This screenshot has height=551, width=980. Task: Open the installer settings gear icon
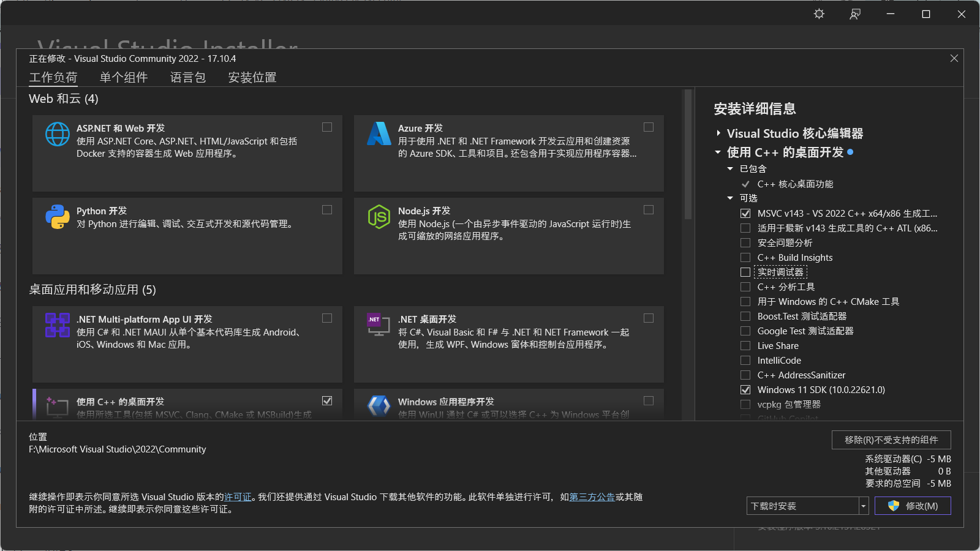pos(818,13)
